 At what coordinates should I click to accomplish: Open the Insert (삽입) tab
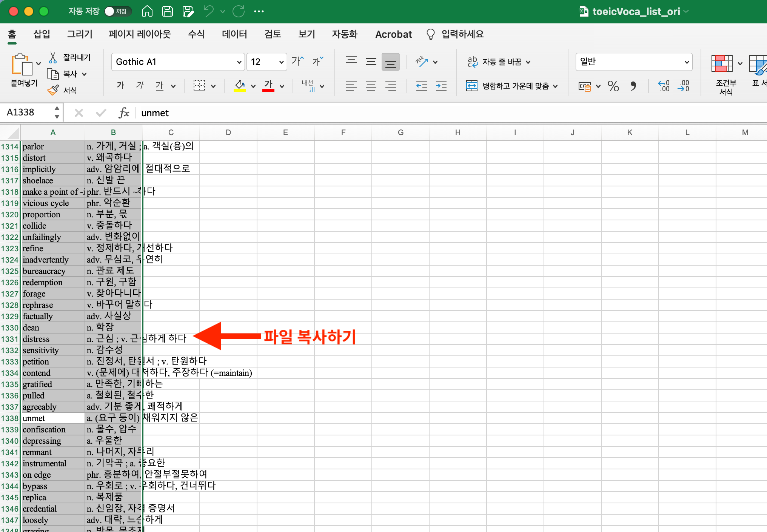42,34
